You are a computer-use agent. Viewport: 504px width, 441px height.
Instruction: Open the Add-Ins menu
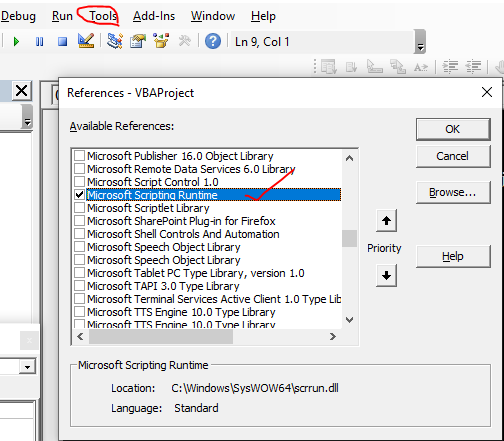tap(154, 16)
